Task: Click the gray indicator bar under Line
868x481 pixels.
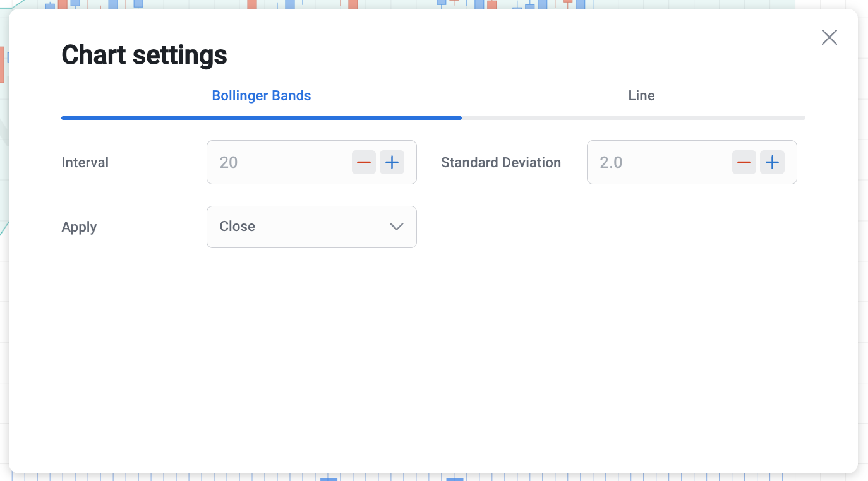Action: [x=634, y=118]
